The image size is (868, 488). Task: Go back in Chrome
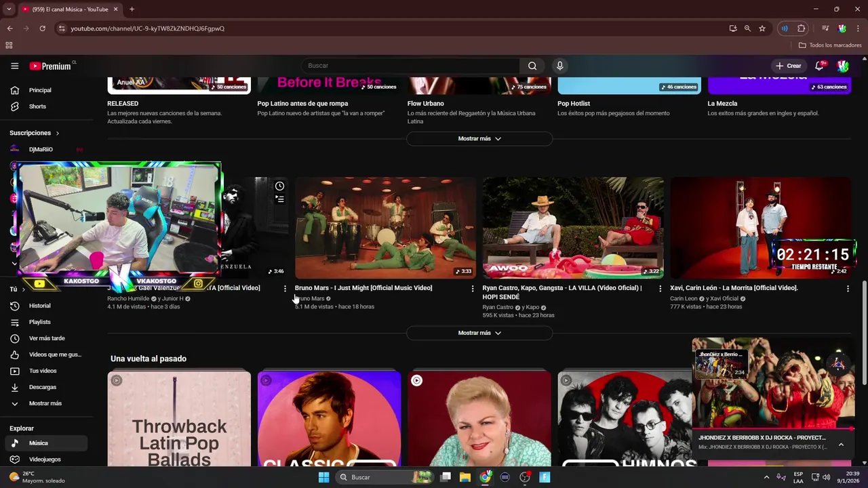[x=9, y=28]
